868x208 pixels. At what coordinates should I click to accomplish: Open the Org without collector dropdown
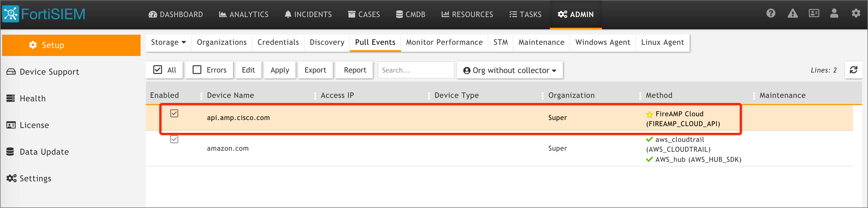510,70
